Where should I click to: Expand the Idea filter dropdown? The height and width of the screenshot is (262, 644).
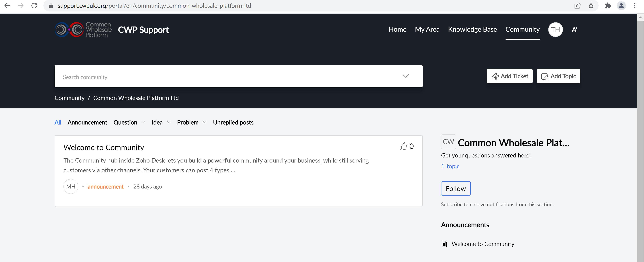(169, 122)
